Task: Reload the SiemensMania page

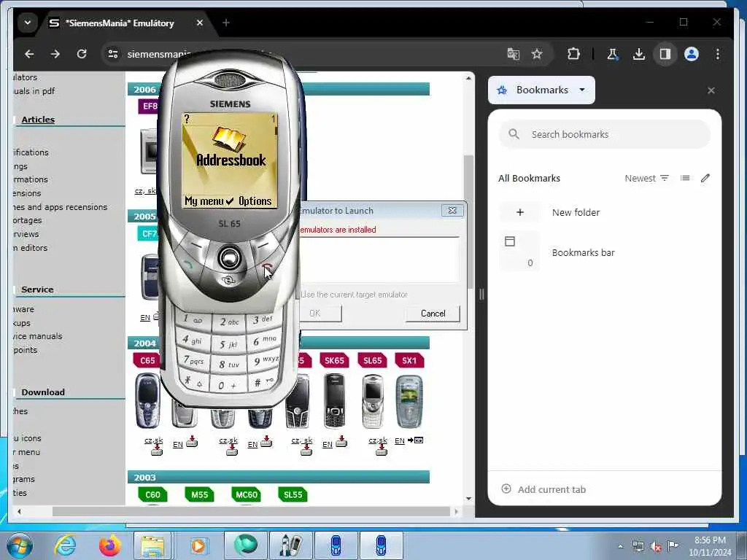Action: click(82, 54)
